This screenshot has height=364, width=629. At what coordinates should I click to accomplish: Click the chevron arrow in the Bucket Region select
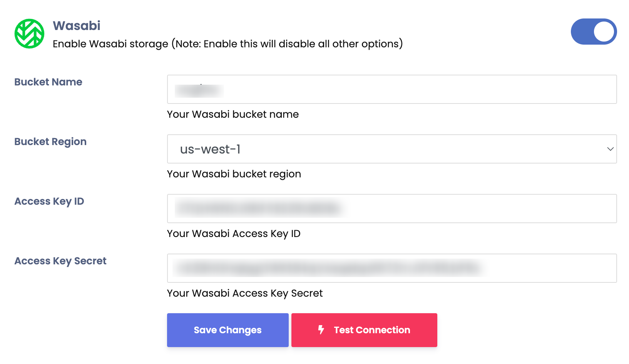tap(610, 149)
